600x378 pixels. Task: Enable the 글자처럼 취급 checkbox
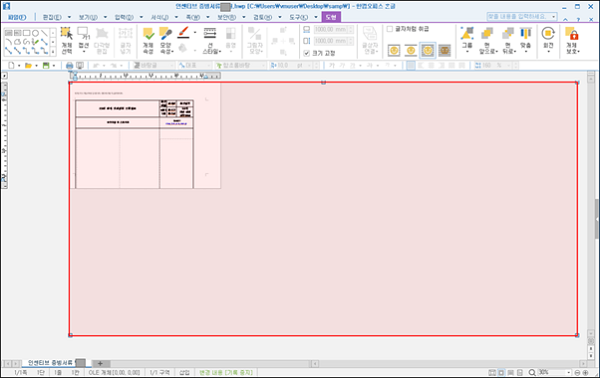point(390,29)
